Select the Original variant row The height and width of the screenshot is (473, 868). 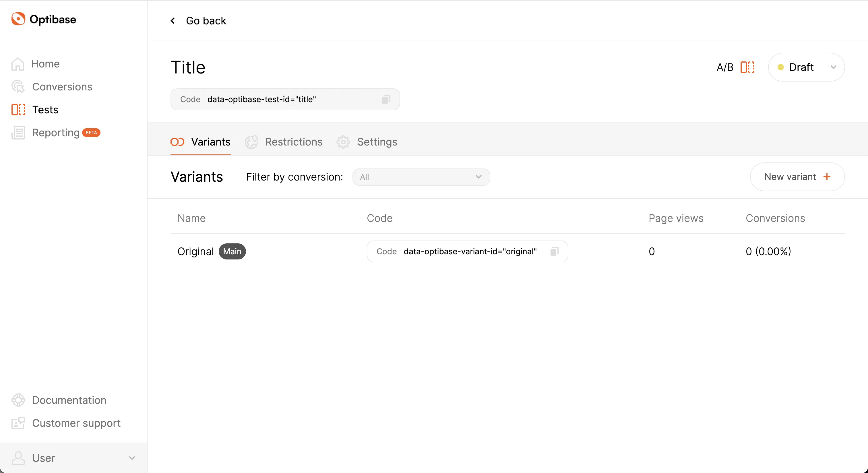click(x=195, y=251)
